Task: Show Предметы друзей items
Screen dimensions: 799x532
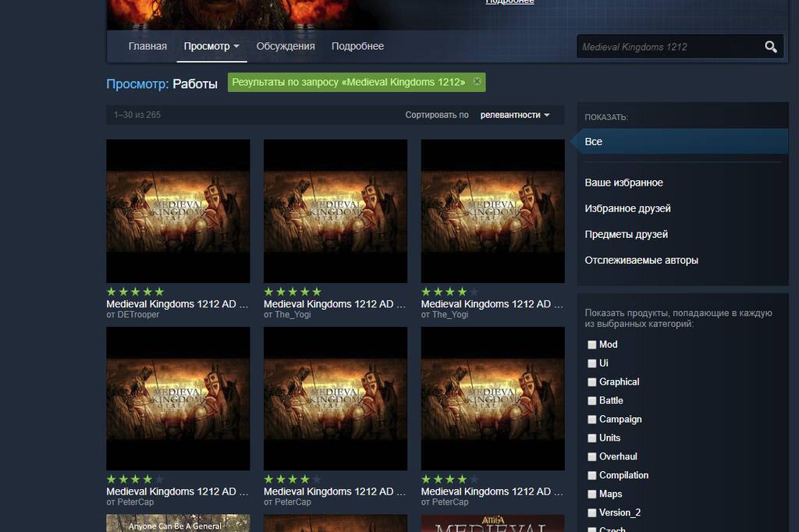Action: (x=627, y=234)
